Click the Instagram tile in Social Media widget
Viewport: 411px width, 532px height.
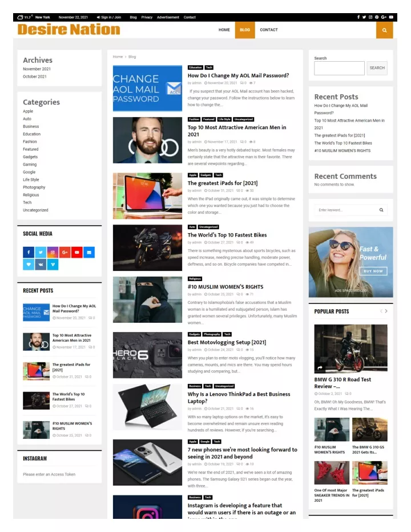53,252
